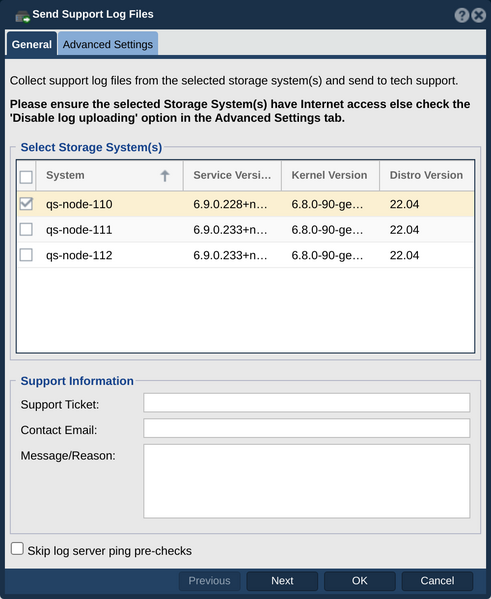The width and height of the screenshot is (491, 599).
Task: Sort by the Service Version column header
Action: (232, 175)
